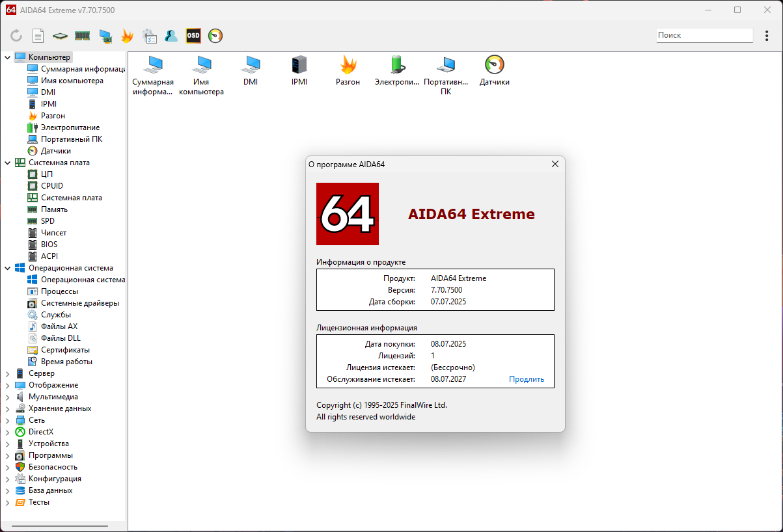Click the horizontal scrollbar under the tree
Image resolution: width=783 pixels, height=532 pixels.
point(60,525)
